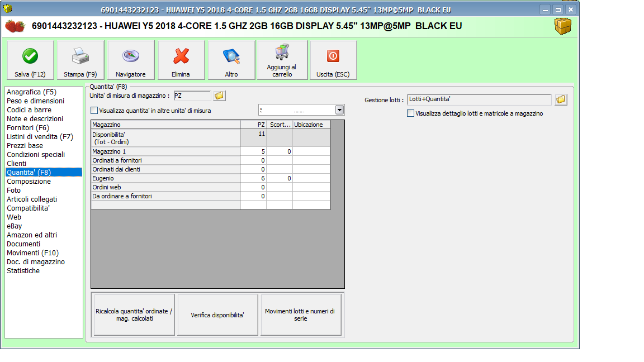The image size is (644, 362).
Task: Select Clienti in the sidebar list
Action: 16,163
